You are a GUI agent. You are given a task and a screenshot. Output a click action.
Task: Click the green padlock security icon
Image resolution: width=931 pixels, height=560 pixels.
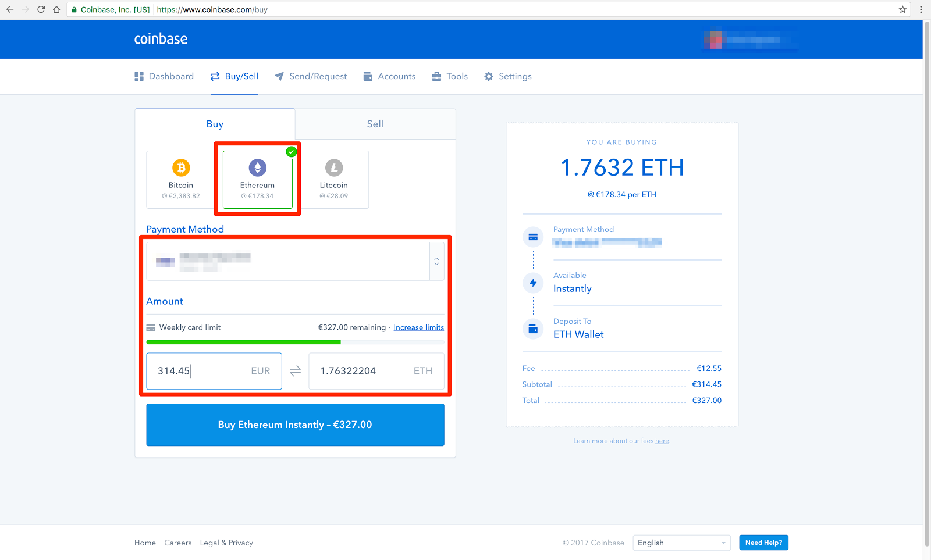[x=74, y=9]
